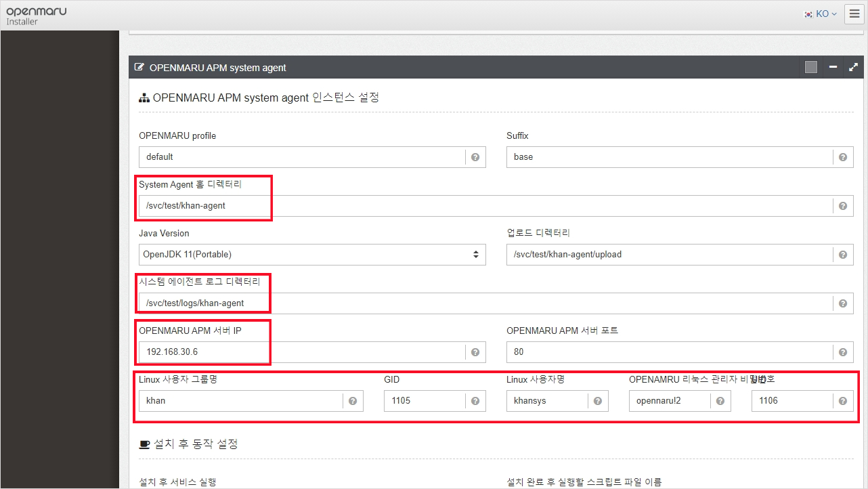This screenshot has height=489, width=868.
Task: Click help icon beside OPENMARU profile field
Action: 475,157
